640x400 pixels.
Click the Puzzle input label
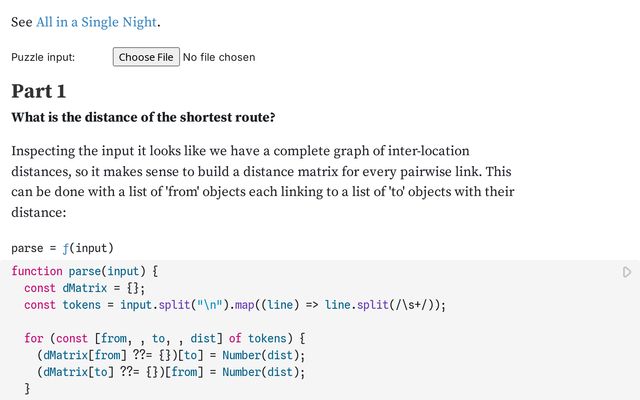point(43,57)
